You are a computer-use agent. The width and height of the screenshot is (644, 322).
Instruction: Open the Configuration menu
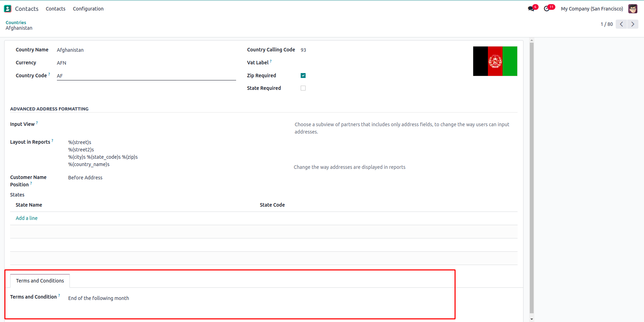[x=88, y=9]
